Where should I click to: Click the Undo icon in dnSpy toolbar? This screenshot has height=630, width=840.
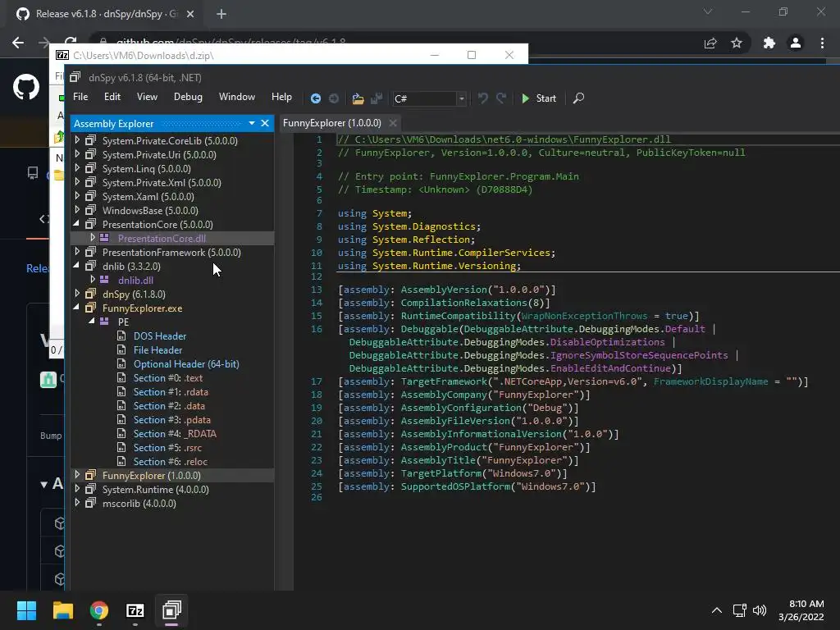482,98
